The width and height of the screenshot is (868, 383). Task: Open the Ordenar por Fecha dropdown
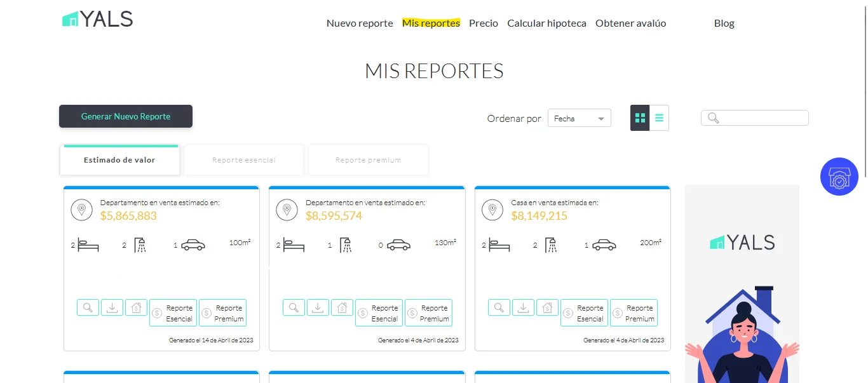click(579, 118)
